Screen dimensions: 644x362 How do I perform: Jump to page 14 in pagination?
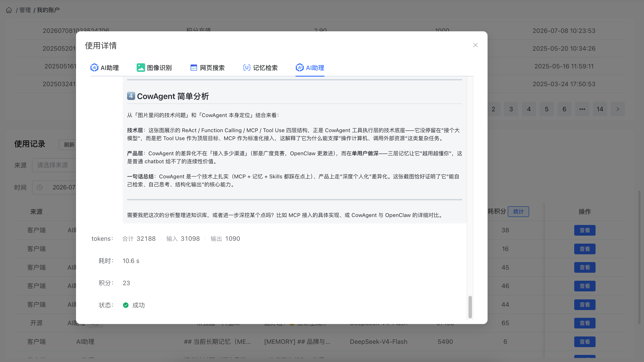tap(600, 109)
